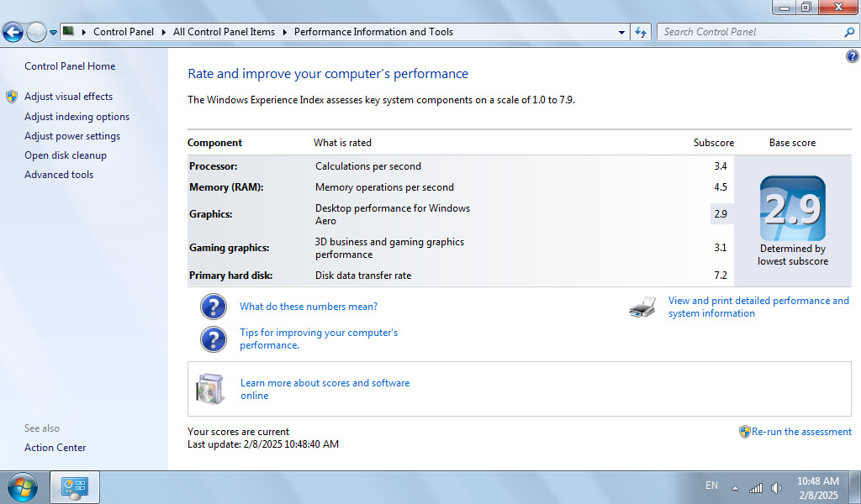
Task: Click the refresh icon beside the address bar
Action: 641,33
